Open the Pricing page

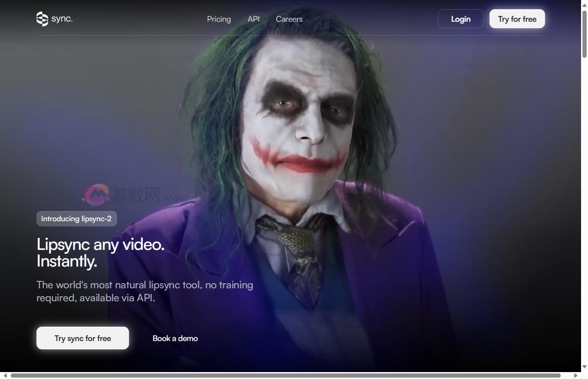pos(219,19)
